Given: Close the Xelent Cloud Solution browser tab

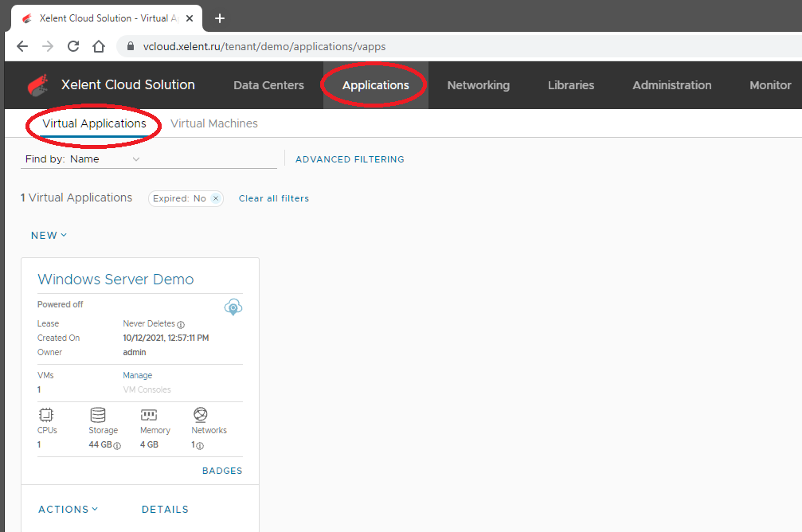Looking at the screenshot, I should (190, 18).
